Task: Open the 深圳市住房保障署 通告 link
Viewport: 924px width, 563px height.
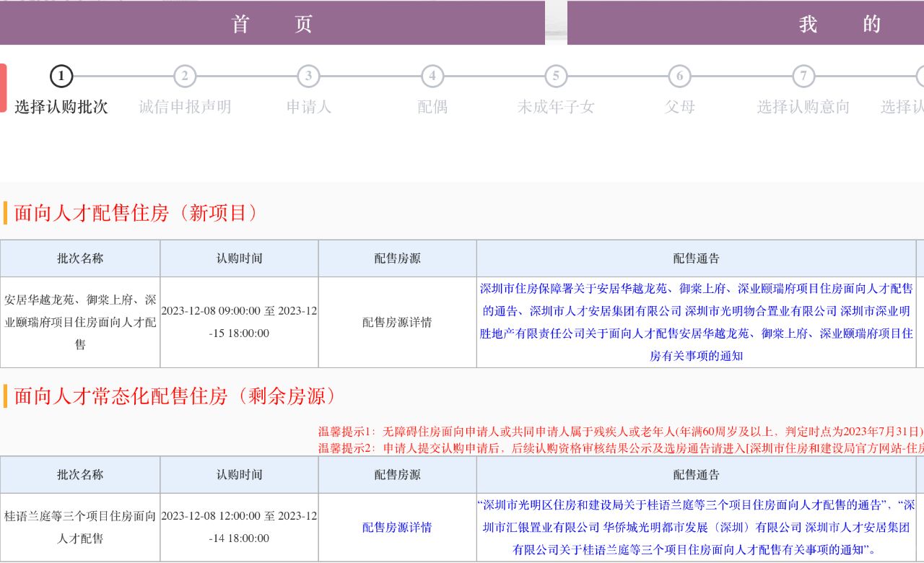Action: 697,300
